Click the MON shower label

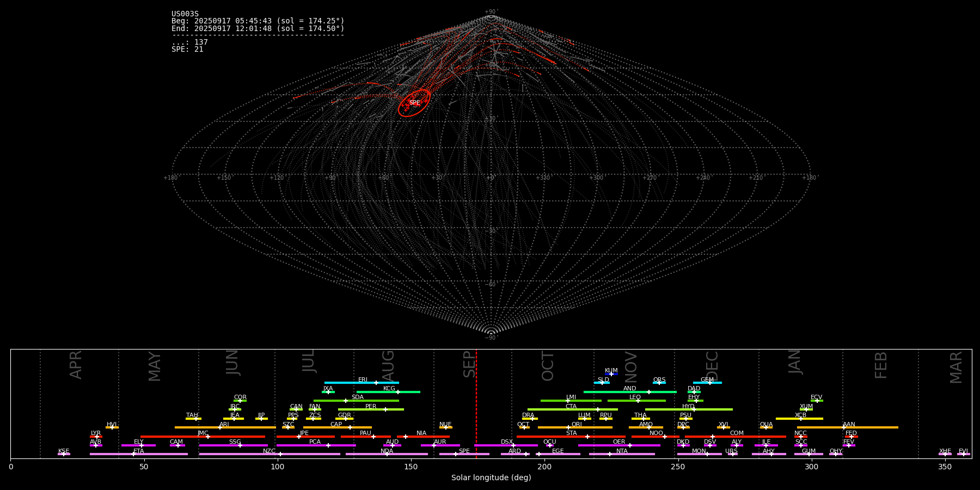click(x=699, y=451)
